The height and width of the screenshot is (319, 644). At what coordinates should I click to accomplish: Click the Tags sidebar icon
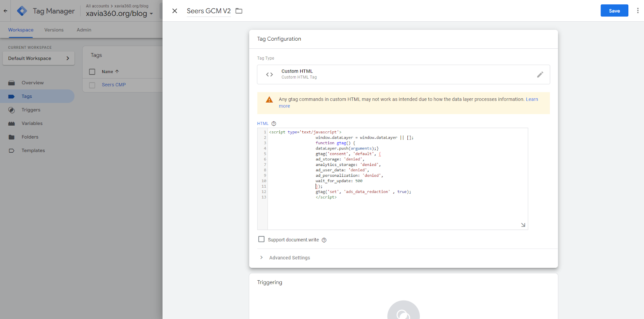tap(11, 97)
